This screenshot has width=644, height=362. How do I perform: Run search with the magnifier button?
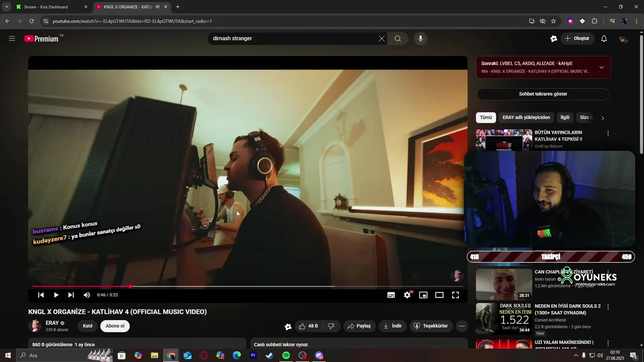397,39
